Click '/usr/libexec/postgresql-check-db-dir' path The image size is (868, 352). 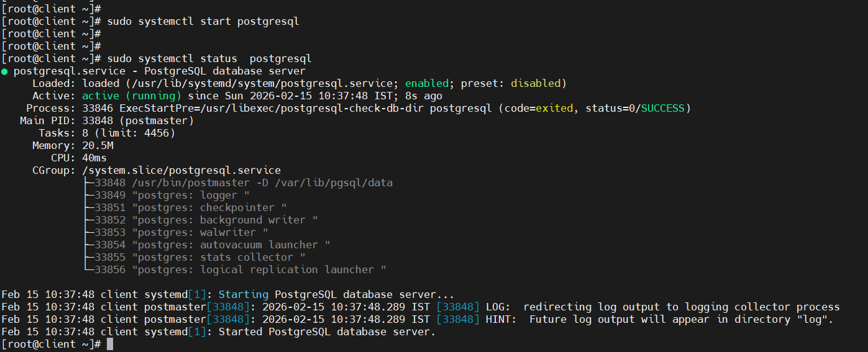(311, 108)
